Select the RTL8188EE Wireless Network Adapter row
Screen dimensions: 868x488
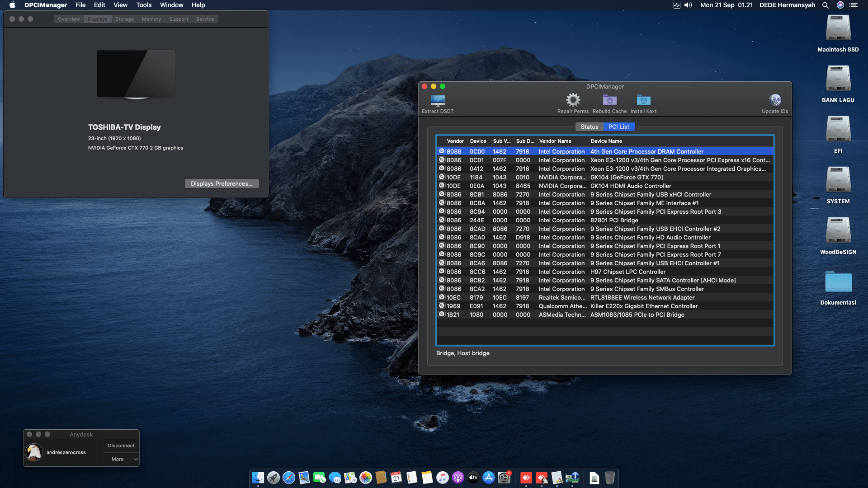[642, 298]
